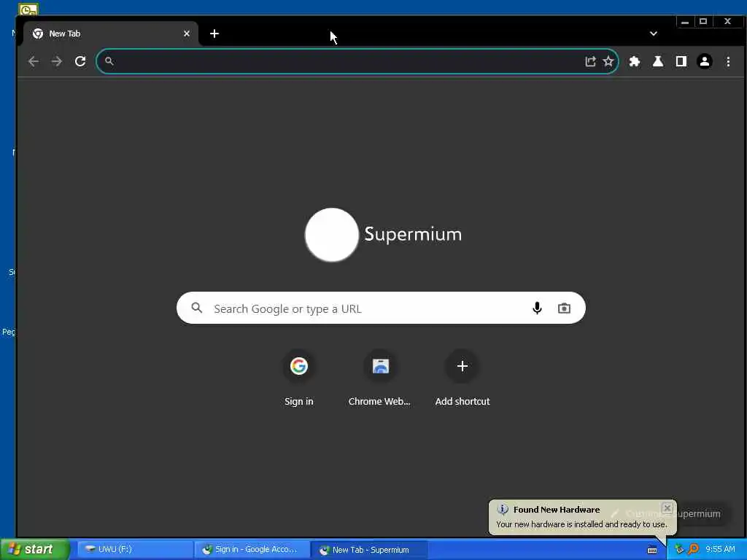Image resolution: width=747 pixels, height=560 pixels.
Task: Open the Google Sign in shortcut
Action: click(298, 378)
